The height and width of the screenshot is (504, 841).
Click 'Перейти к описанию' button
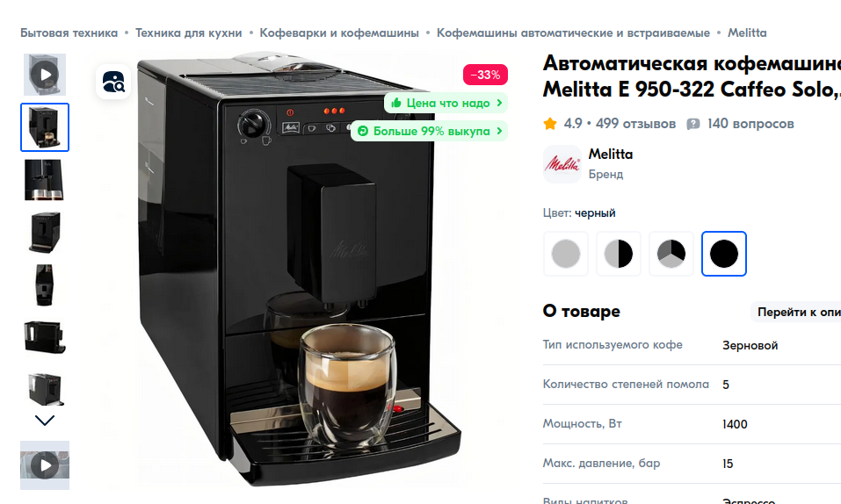[796, 312]
